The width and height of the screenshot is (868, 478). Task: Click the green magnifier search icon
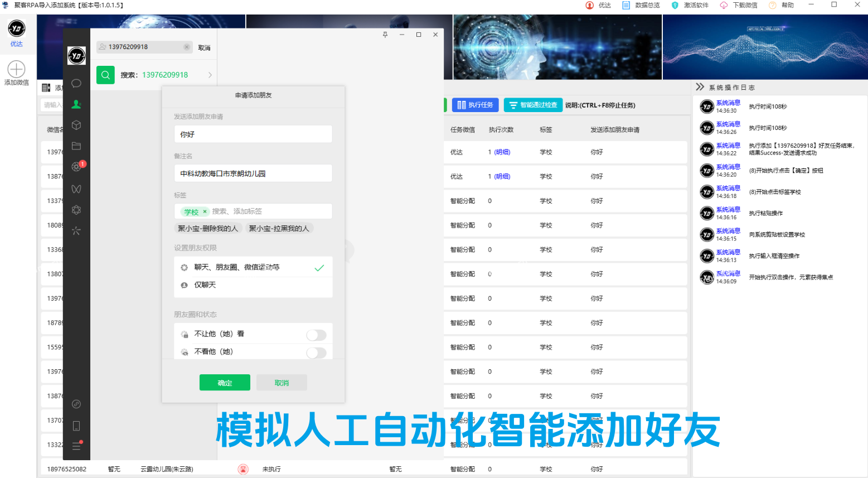coord(105,75)
